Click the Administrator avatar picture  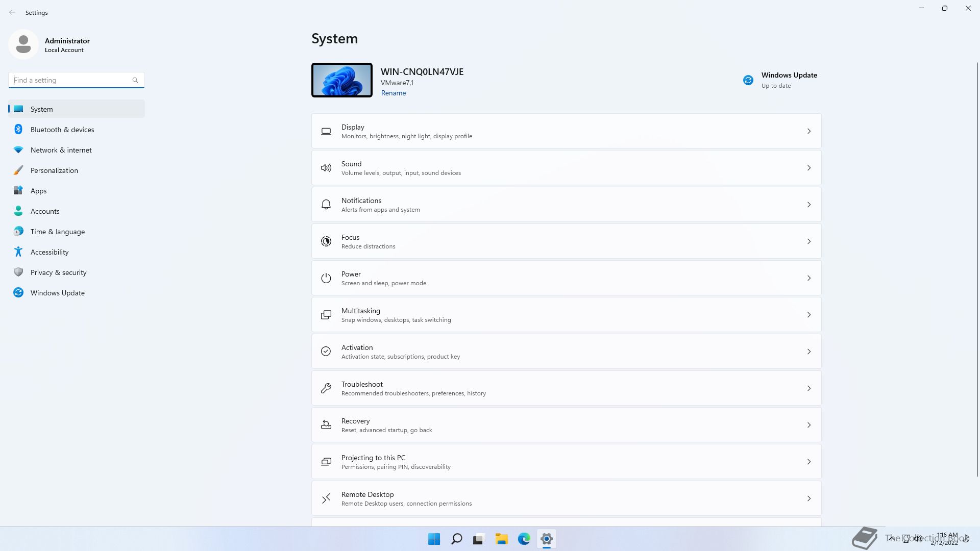click(x=23, y=44)
